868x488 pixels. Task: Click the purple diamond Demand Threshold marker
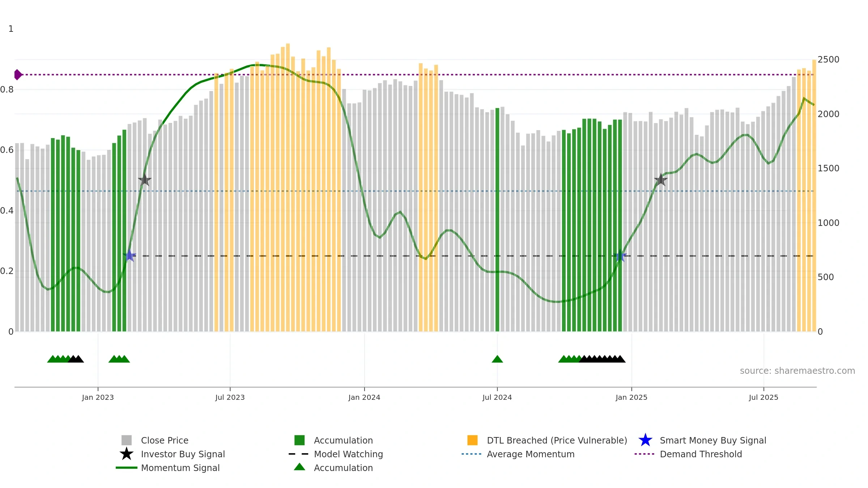(18, 75)
